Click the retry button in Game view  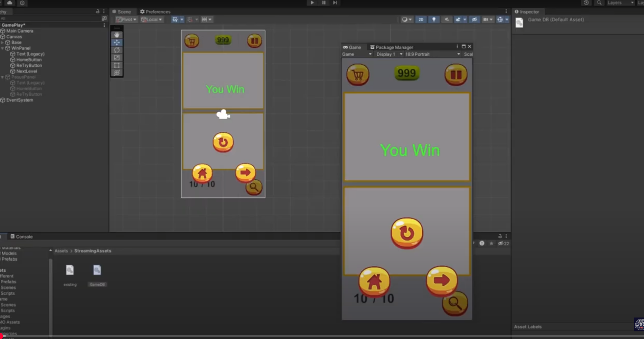[407, 233]
